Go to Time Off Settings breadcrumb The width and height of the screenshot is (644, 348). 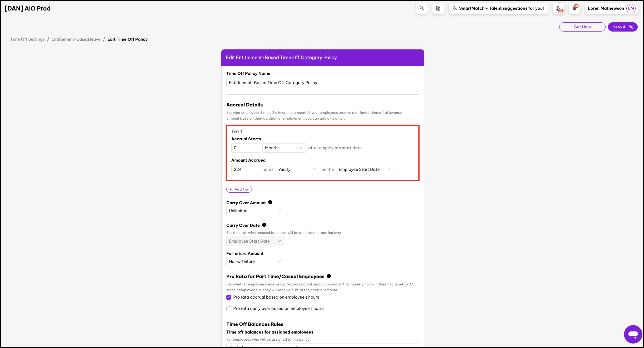pos(27,39)
